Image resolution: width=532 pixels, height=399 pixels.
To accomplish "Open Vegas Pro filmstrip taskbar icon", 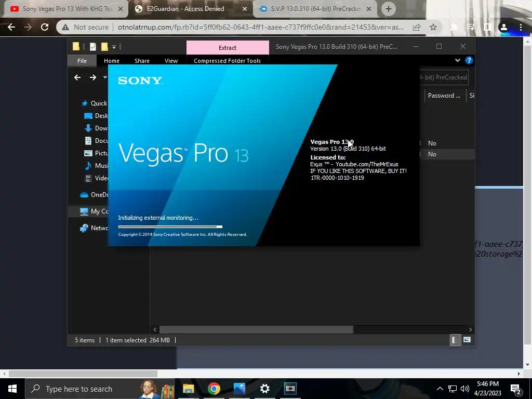I will (290, 389).
